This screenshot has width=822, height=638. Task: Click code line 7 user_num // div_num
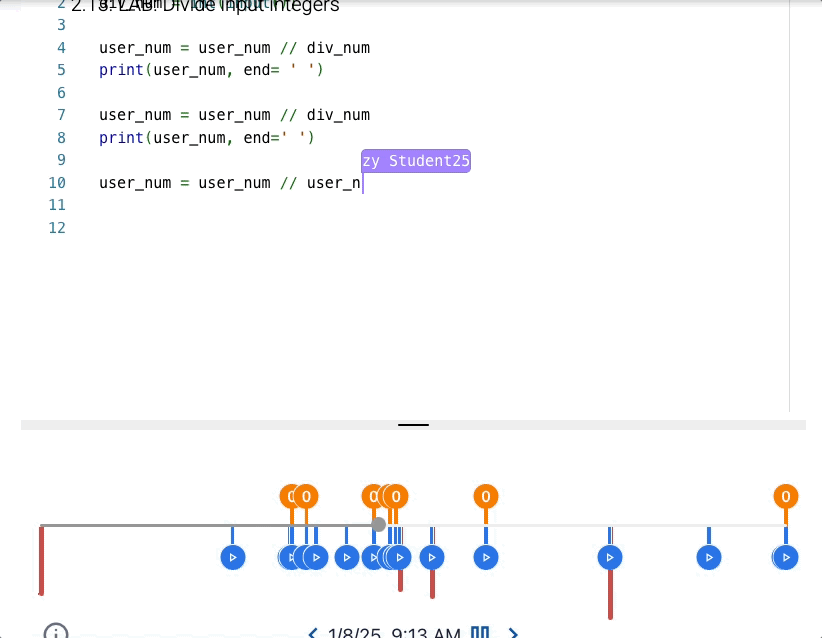pyautogui.click(x=234, y=115)
